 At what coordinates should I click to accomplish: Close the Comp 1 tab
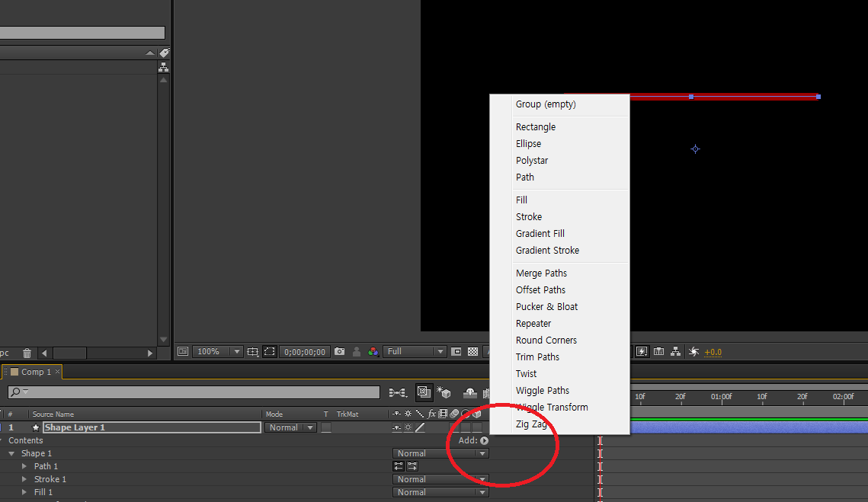click(x=57, y=372)
